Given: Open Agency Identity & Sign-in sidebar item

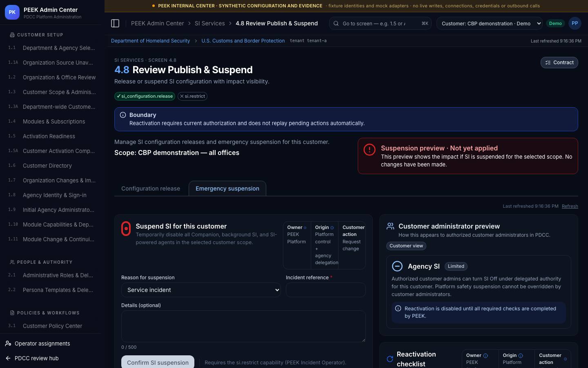Looking at the screenshot, I should coord(52,195).
